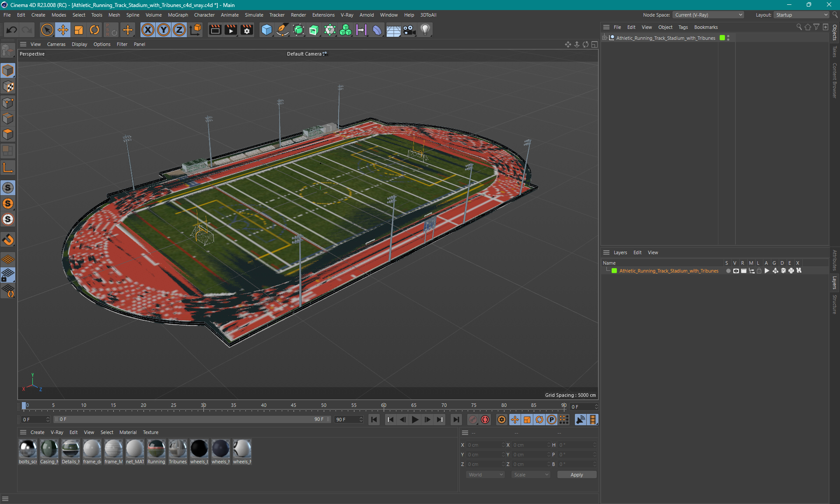Select the Move tool
840x504 pixels.
tap(63, 30)
